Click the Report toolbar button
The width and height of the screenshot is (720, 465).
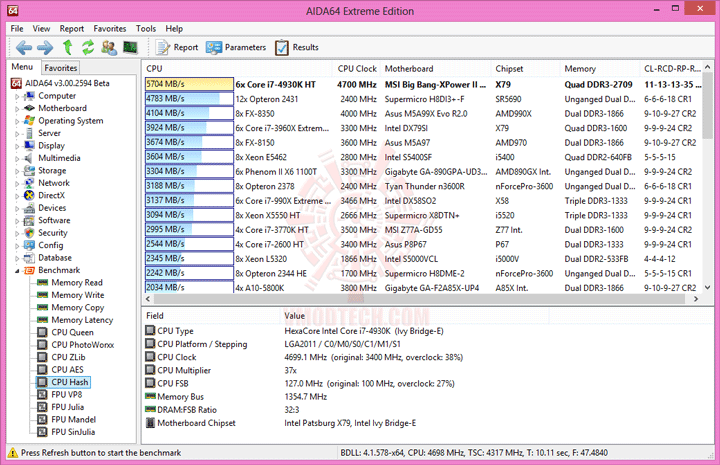click(177, 47)
